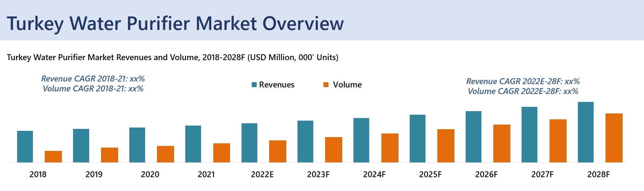Click the Volume CAGR 2022E-28F annotation
Viewport: 644px width, 191px height.
click(x=523, y=91)
